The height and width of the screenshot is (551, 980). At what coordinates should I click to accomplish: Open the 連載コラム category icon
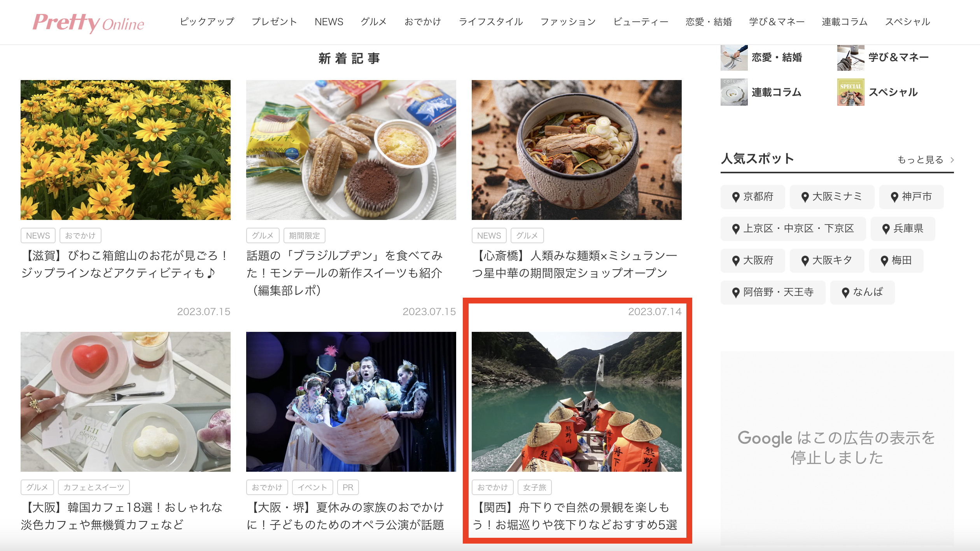[734, 92]
